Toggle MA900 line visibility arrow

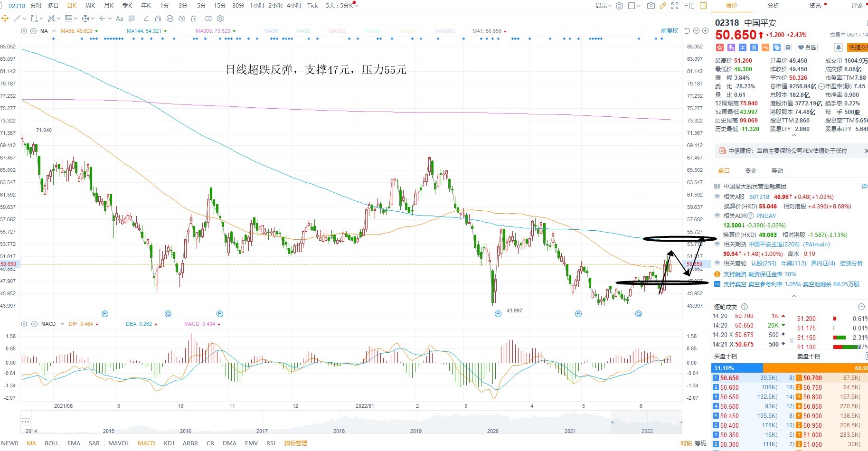[x=234, y=31]
